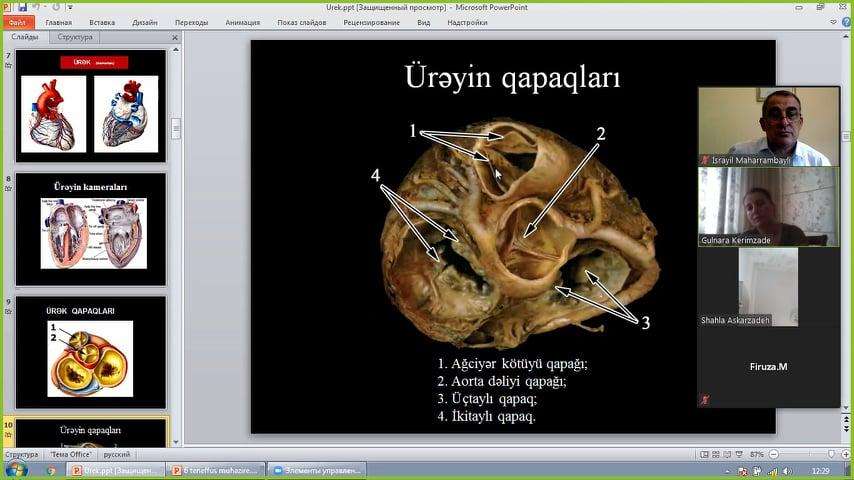Viewport: 854px width, 480px height.
Task: Start Slide Show from status bar icon
Action: click(x=739, y=454)
